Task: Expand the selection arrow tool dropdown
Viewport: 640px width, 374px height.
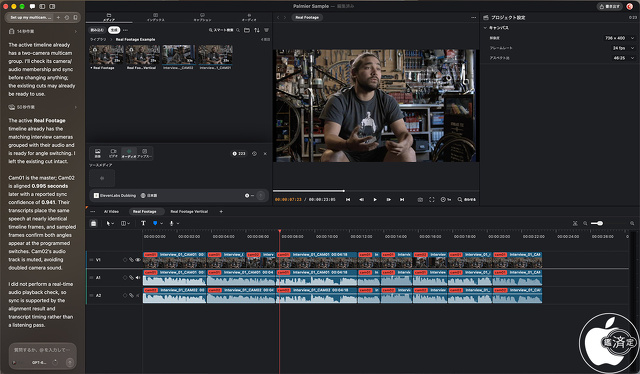Action: pyautogui.click(x=113, y=223)
